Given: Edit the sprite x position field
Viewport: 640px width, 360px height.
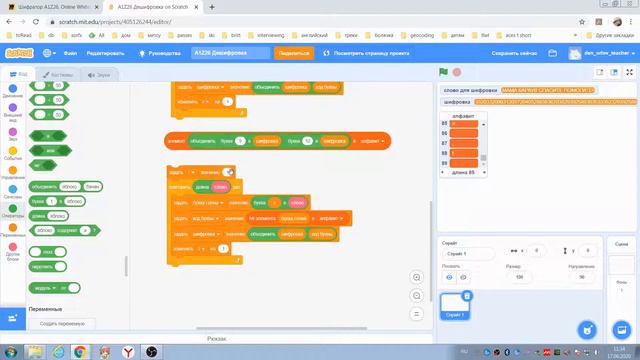Looking at the screenshot, I should (x=536, y=251).
